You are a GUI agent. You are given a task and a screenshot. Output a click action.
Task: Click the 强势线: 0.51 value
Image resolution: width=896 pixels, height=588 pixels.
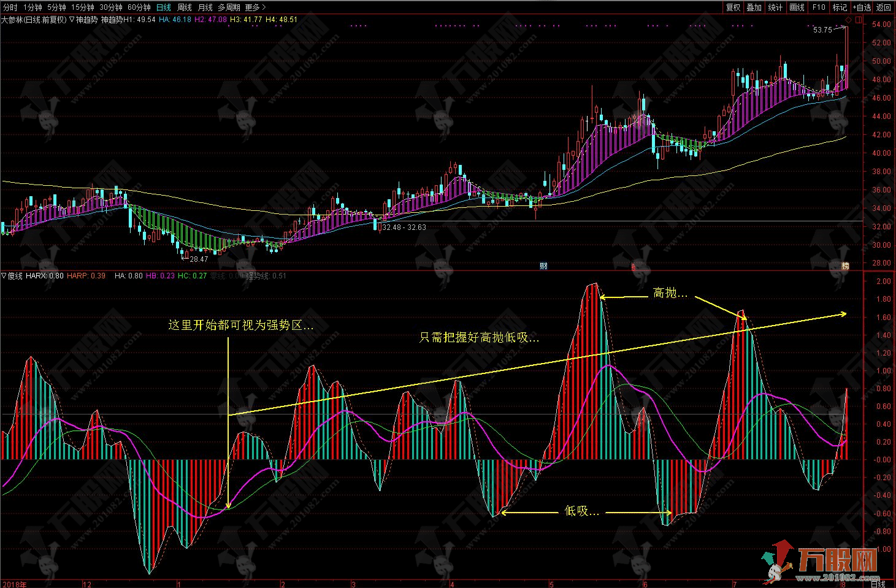click(x=266, y=276)
